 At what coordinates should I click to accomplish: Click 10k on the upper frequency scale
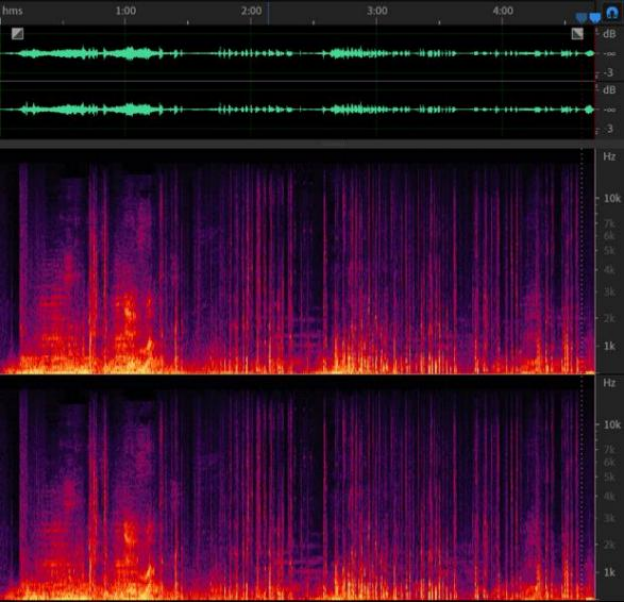point(609,198)
